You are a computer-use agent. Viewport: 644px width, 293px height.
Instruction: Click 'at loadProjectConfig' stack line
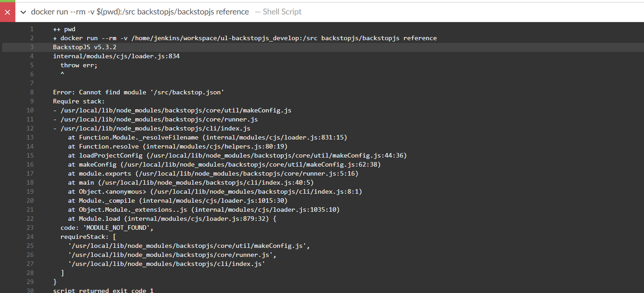[237, 155]
